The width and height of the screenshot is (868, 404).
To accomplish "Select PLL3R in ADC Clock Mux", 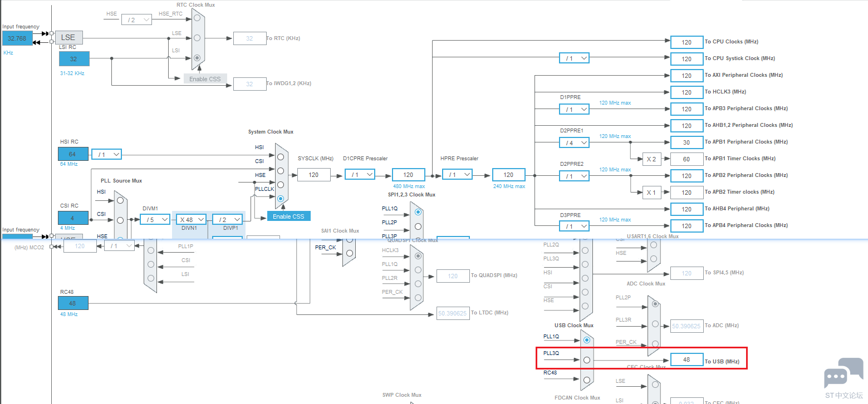I will [655, 324].
